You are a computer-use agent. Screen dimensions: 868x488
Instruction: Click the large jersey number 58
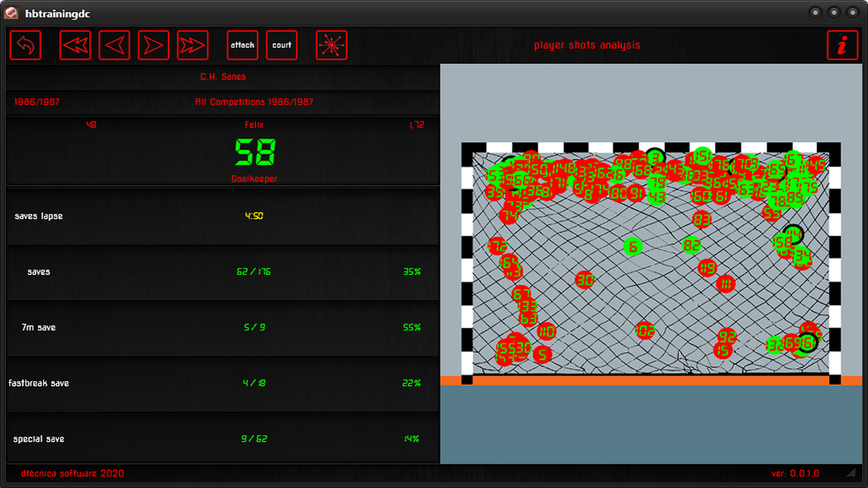click(x=255, y=153)
